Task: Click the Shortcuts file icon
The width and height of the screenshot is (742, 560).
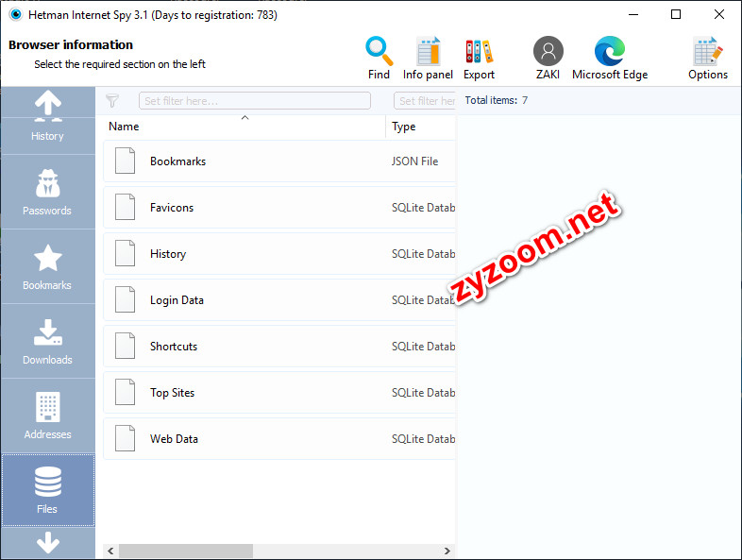Action: (x=125, y=346)
